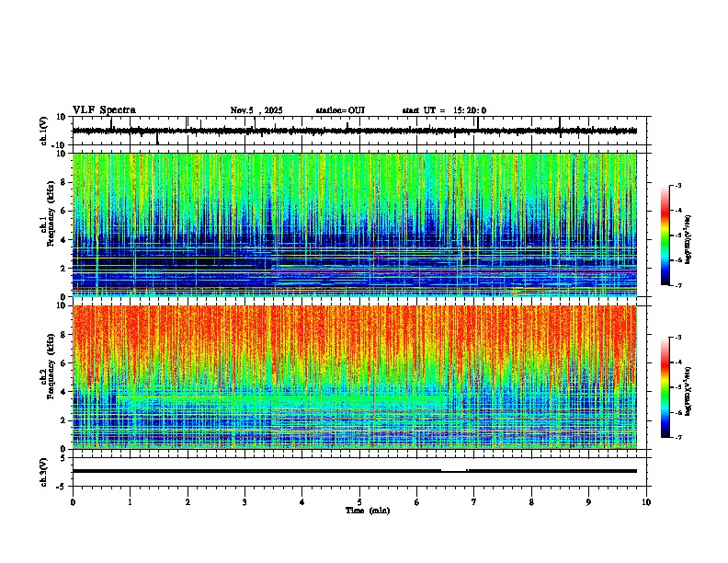Screen dimensions: 728x563
Task: Click the time axis tick label '0'
Action: (x=73, y=502)
